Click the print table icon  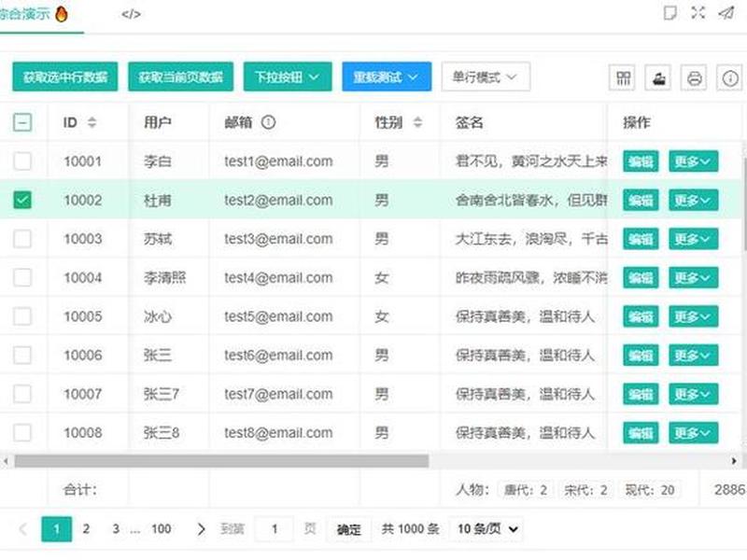694,77
